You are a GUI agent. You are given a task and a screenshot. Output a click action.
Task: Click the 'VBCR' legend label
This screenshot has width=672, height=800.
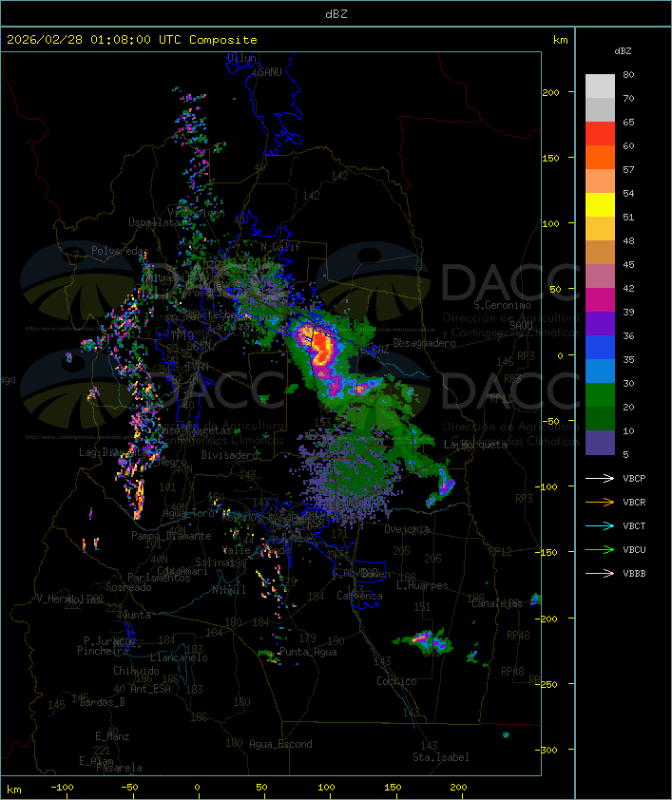(634, 502)
